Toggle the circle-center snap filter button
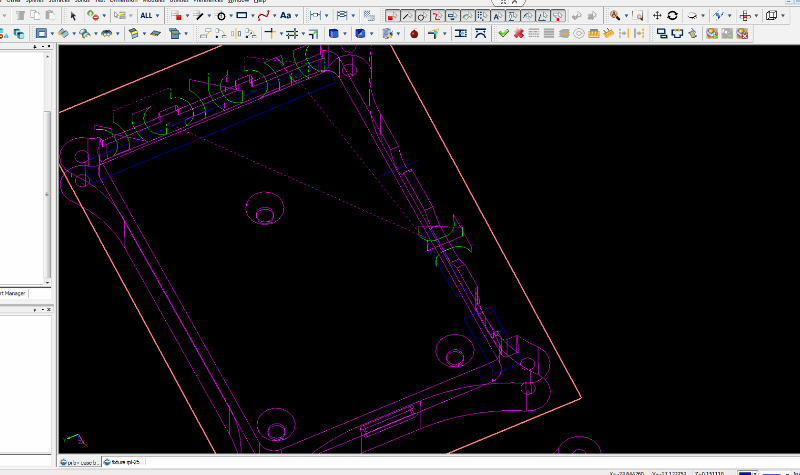 tap(422, 16)
